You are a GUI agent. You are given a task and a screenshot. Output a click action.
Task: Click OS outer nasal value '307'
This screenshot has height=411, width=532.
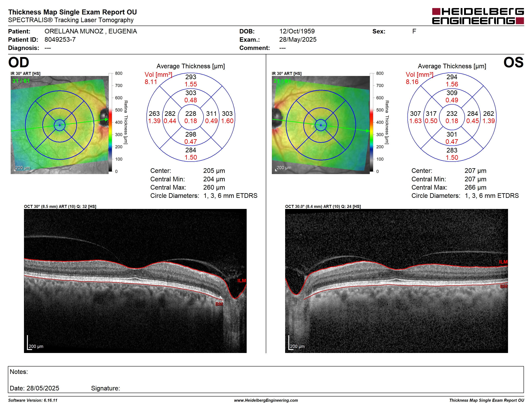click(415, 113)
